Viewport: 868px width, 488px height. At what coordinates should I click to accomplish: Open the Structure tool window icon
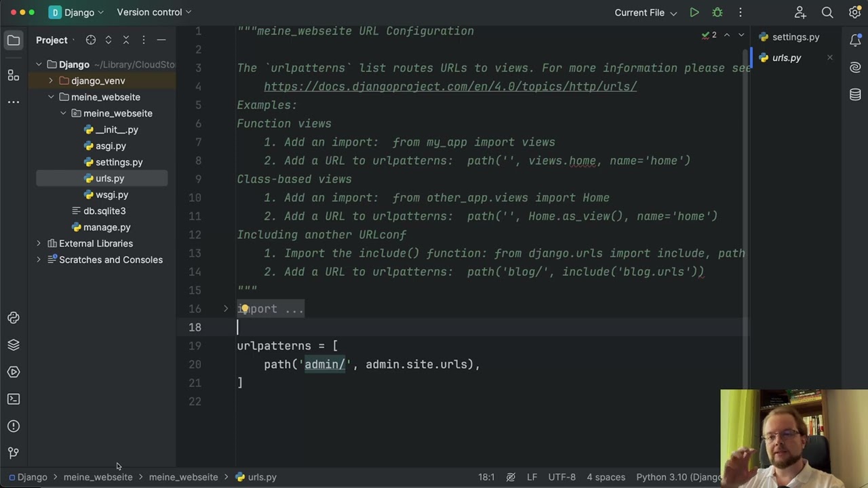click(x=14, y=75)
